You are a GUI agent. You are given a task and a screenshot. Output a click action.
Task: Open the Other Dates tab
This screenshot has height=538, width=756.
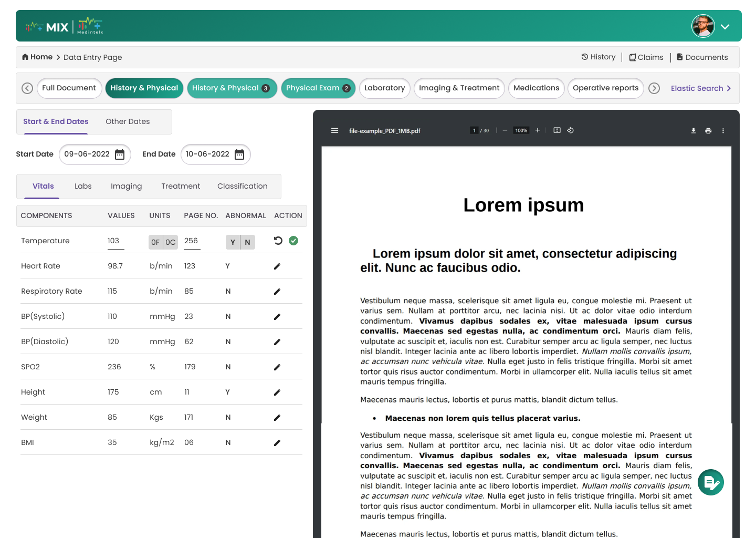pyautogui.click(x=128, y=121)
